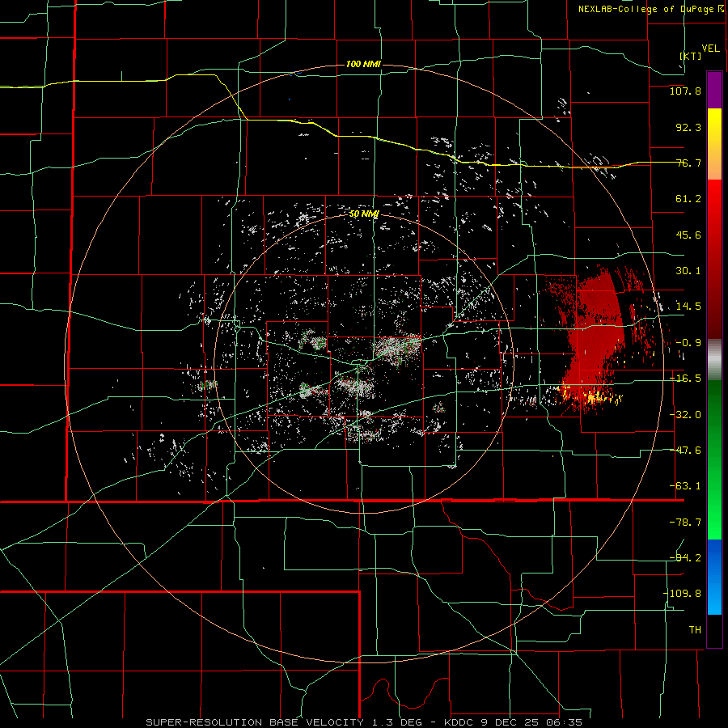Click the 45.6 velocity scale value

[x=688, y=235]
